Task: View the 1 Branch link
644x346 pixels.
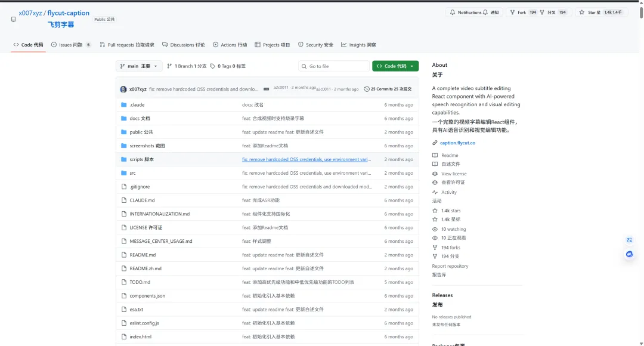Action: [x=187, y=66]
